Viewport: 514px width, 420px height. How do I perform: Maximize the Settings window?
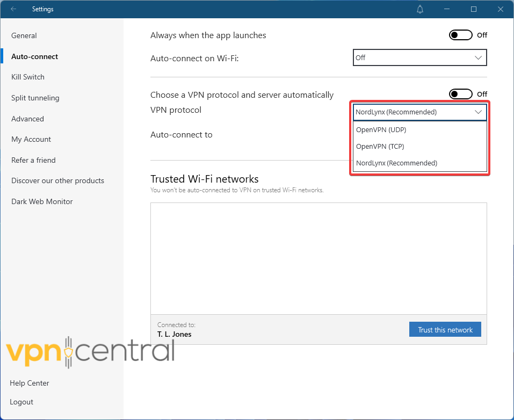coord(474,9)
